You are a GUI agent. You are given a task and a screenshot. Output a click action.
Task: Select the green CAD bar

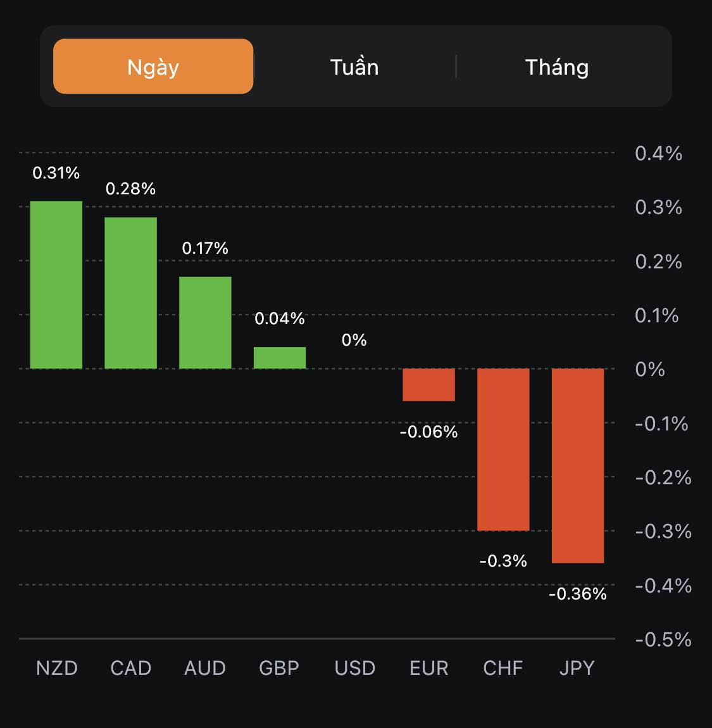point(130,292)
